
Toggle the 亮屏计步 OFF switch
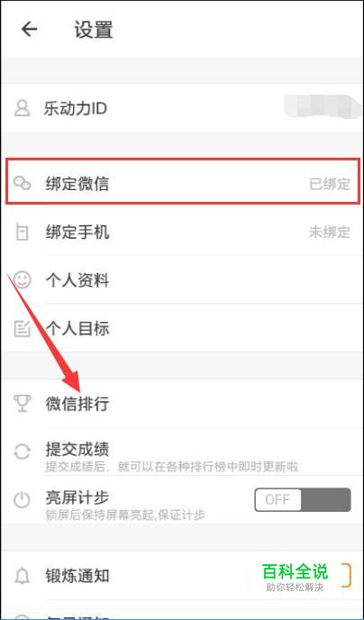click(303, 499)
